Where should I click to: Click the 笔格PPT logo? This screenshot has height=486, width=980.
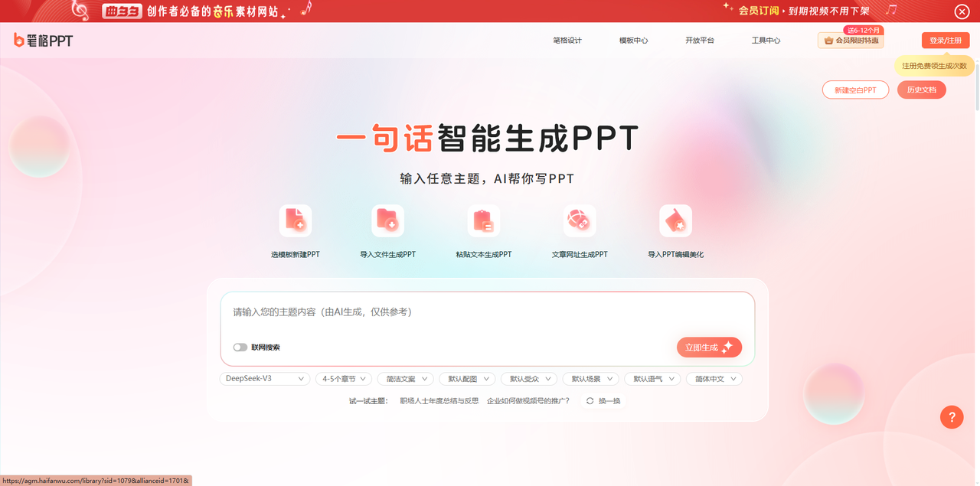point(44,41)
